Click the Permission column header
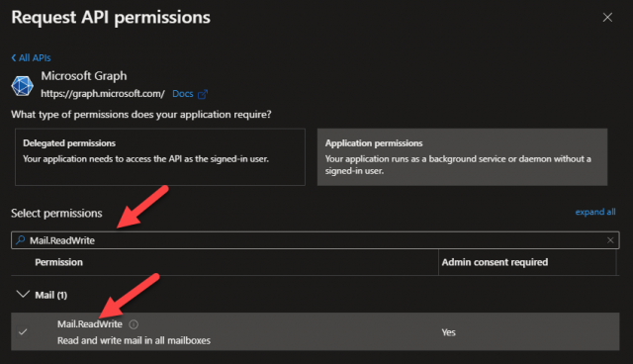The height and width of the screenshot is (364, 633). pos(59,262)
